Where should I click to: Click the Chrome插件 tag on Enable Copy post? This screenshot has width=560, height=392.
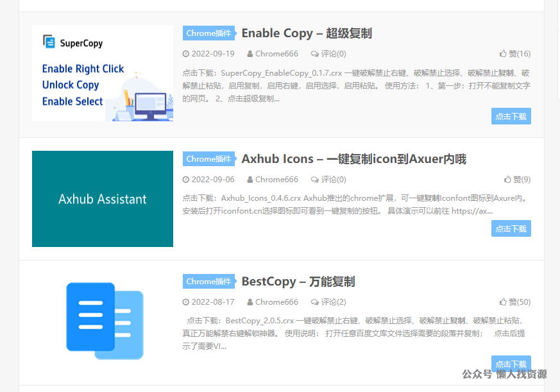(x=208, y=33)
